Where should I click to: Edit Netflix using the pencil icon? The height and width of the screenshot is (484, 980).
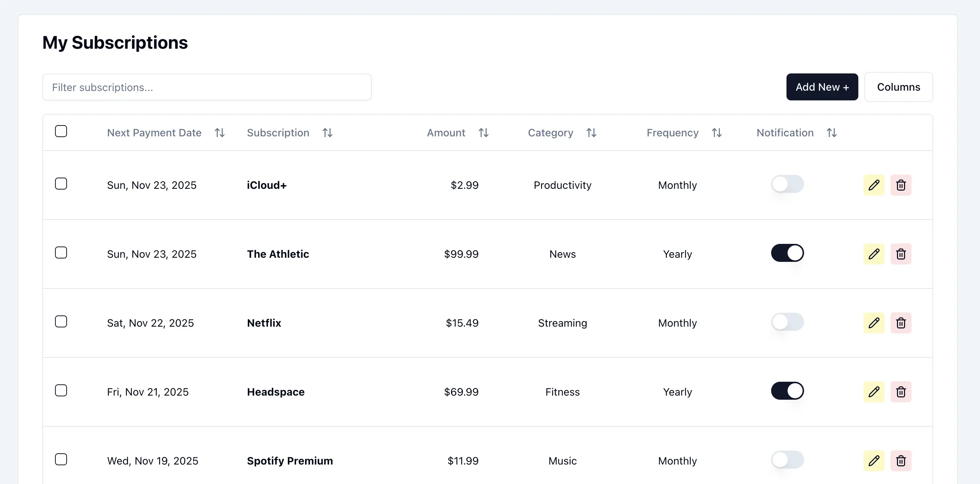(874, 323)
